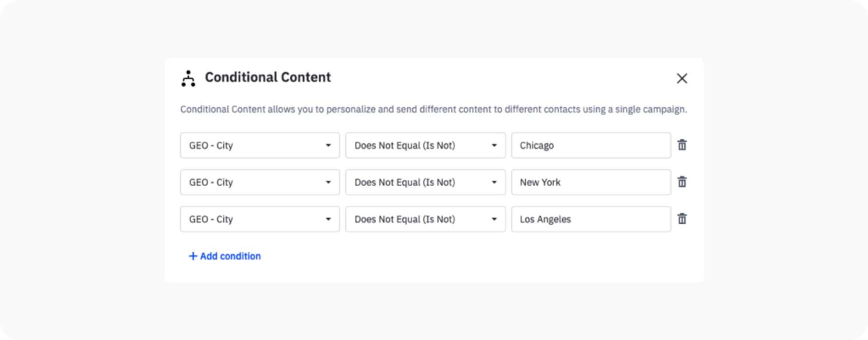Remove the New York condition row

pos(682,182)
